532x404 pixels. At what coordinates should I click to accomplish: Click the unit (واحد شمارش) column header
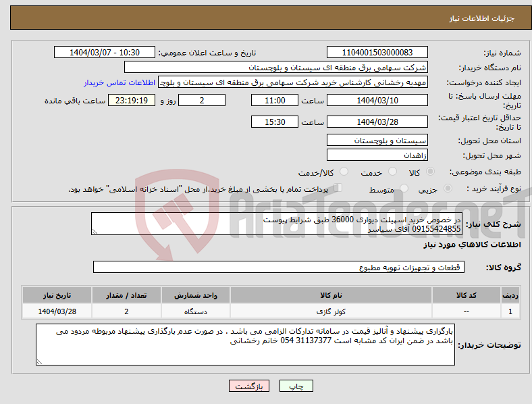(196, 295)
